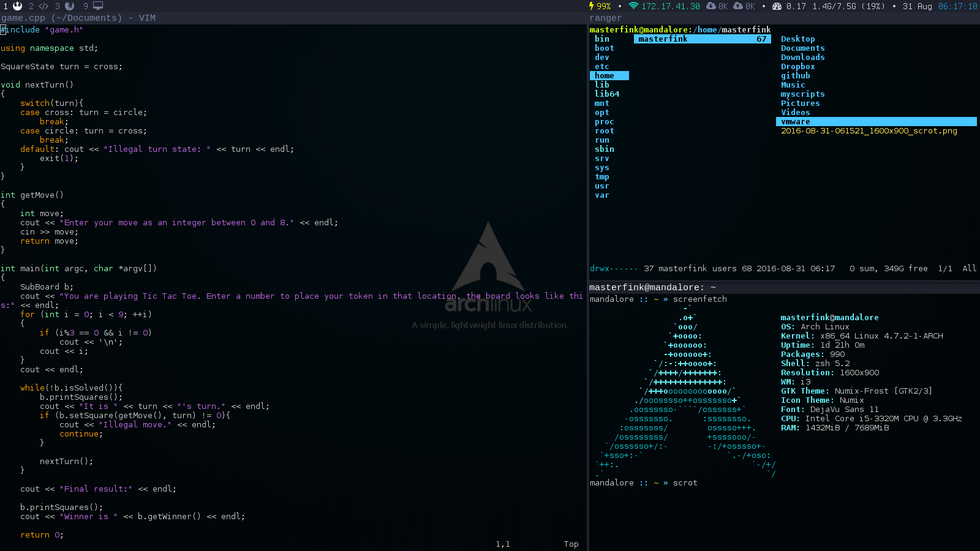Select the sbin directory in ranger

604,149
